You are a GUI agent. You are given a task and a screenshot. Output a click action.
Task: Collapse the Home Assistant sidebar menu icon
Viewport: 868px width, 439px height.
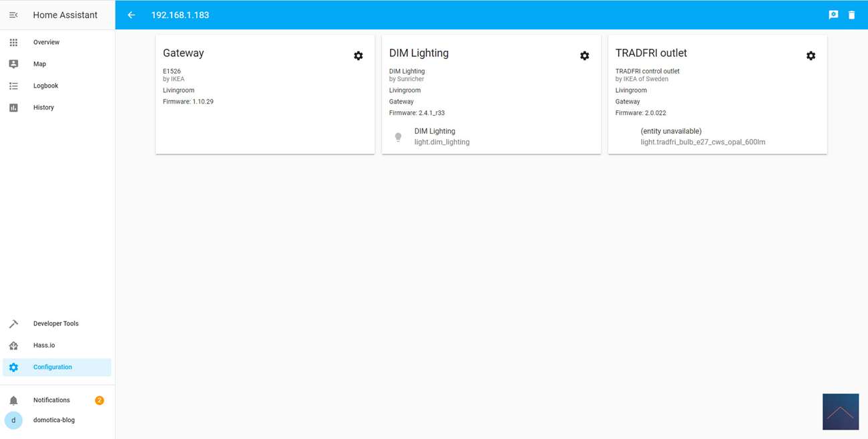pyautogui.click(x=13, y=15)
